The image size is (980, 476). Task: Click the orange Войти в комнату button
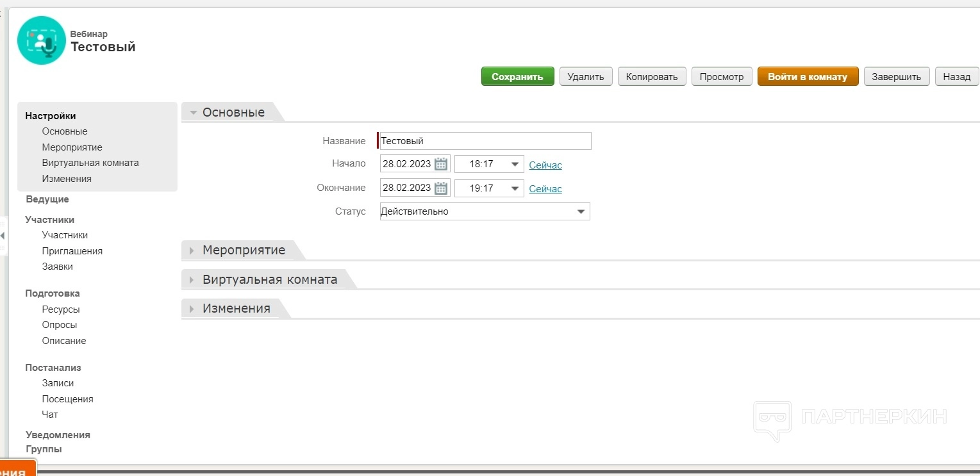[808, 77]
